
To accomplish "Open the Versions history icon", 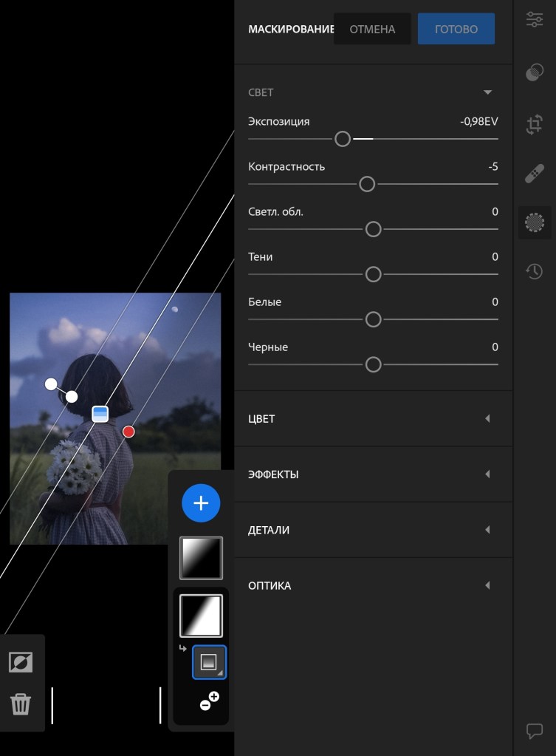I will 535,271.
